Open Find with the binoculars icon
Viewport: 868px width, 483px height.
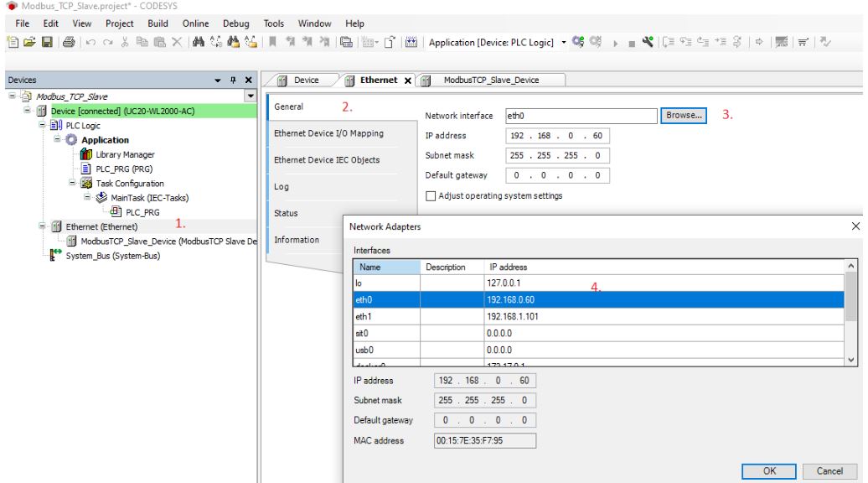pos(199,42)
